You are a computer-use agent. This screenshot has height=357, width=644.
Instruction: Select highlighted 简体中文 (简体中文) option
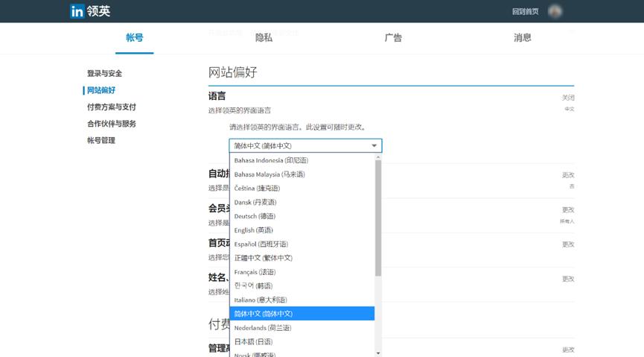[x=302, y=314]
